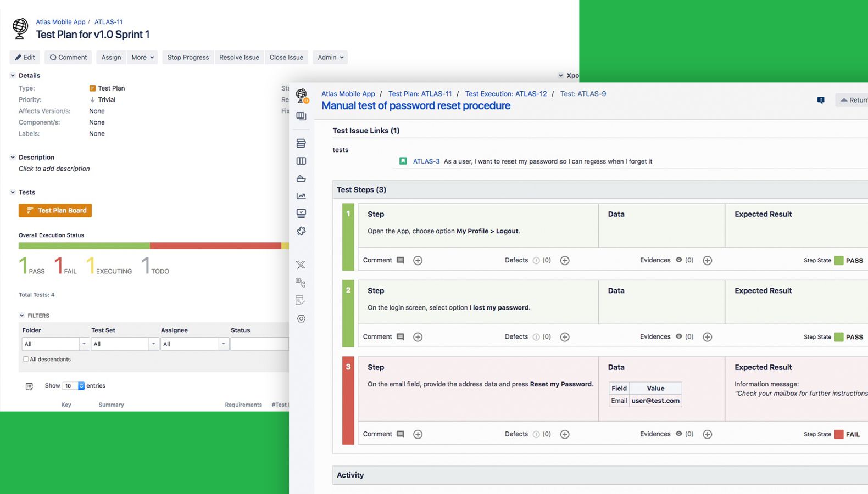
Task: Open the More dropdown menu
Action: 142,57
